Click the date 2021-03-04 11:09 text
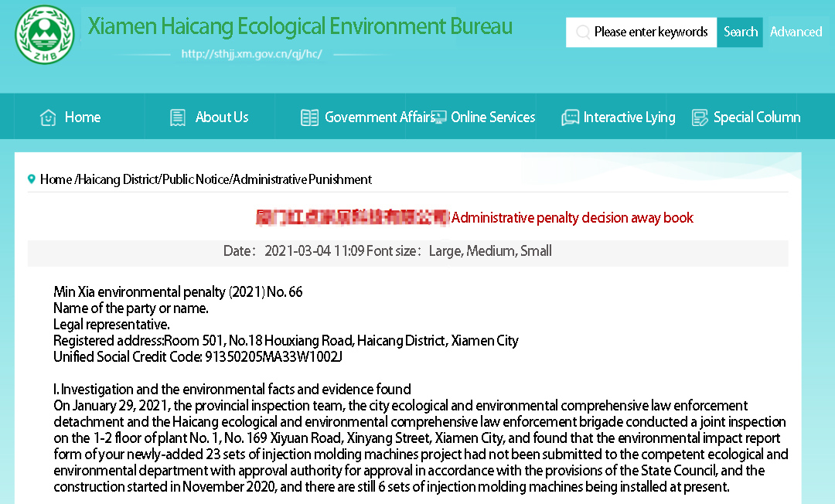 pyautogui.click(x=314, y=250)
